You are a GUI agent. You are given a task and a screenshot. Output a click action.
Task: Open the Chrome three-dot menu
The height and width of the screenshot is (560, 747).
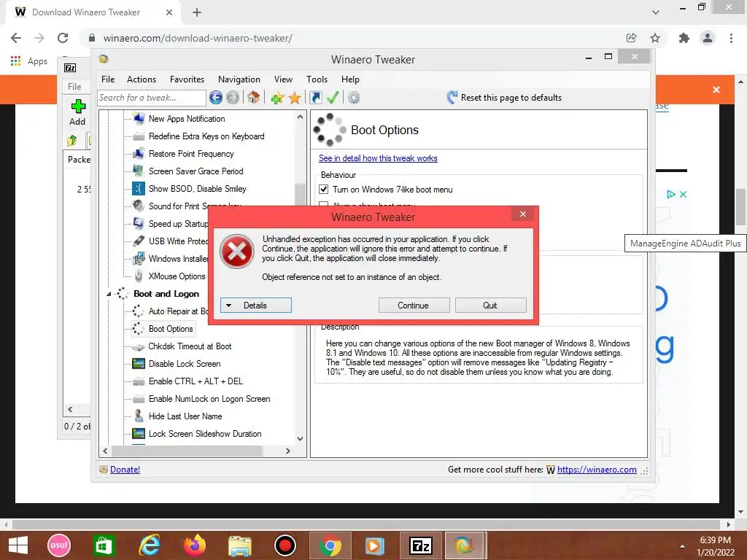point(731,38)
